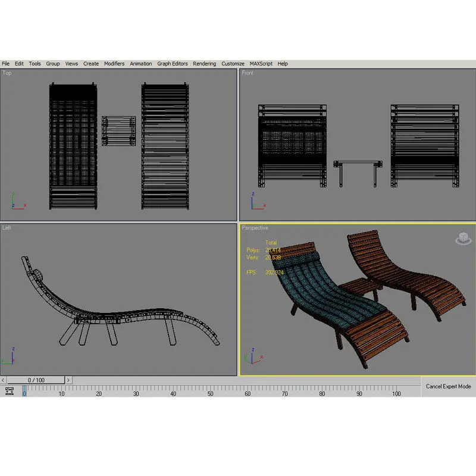Click the 0 / 100 time slider handle
The height and width of the screenshot is (476, 476).
(x=36, y=380)
